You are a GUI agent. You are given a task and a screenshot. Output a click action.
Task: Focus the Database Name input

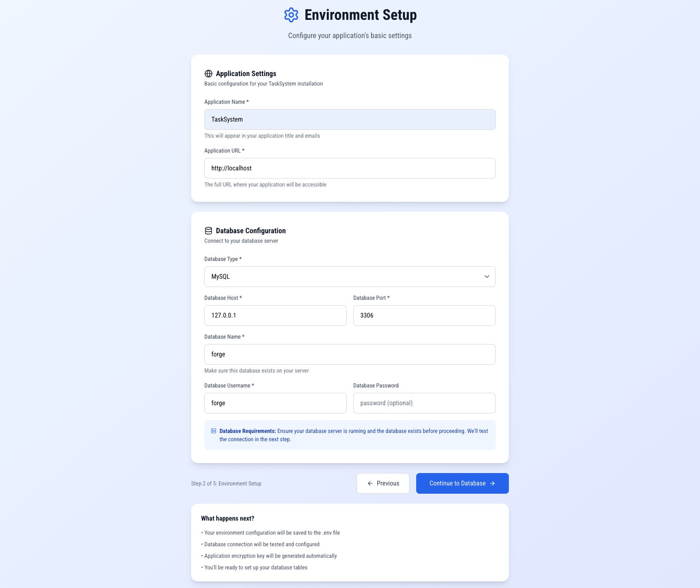click(x=350, y=354)
